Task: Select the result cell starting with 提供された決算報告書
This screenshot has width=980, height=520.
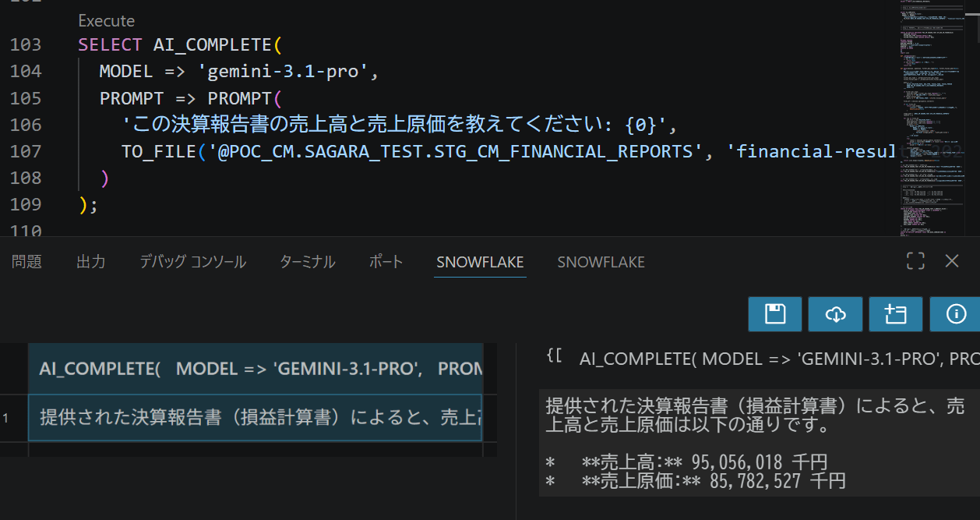Action: [x=256, y=418]
